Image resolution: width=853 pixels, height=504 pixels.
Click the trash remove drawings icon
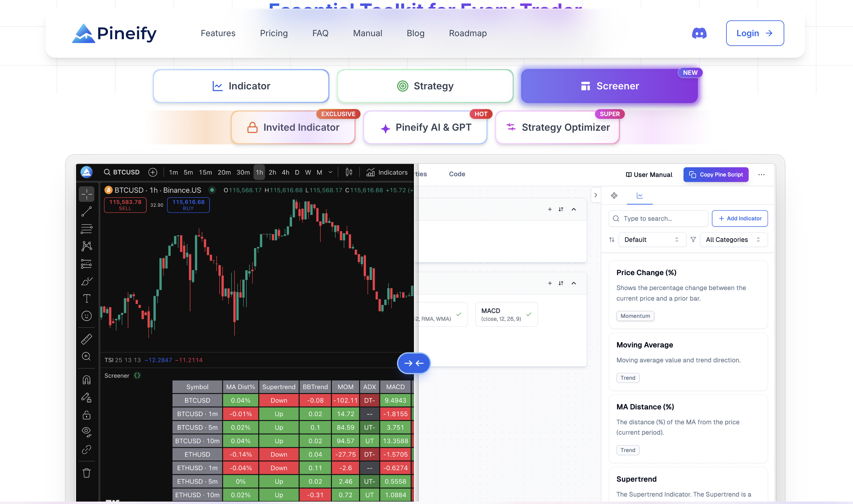point(86,473)
